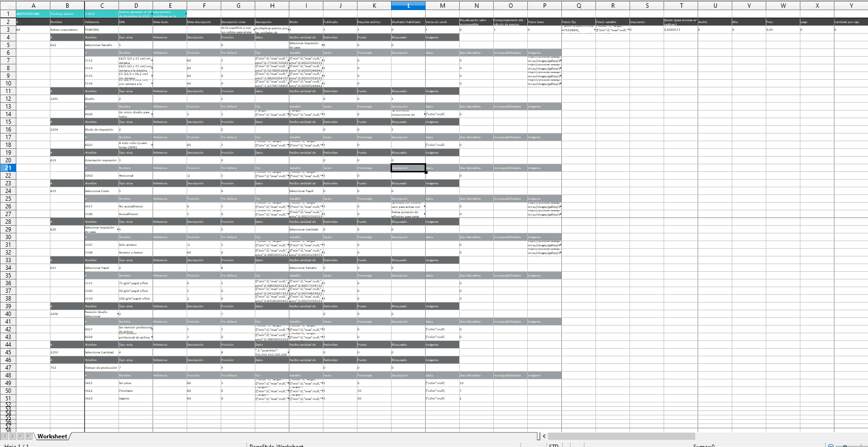Image resolution: width=868 pixels, height=447 pixels.
Task: Click the Urgente cell in row 51
Action: (135, 399)
